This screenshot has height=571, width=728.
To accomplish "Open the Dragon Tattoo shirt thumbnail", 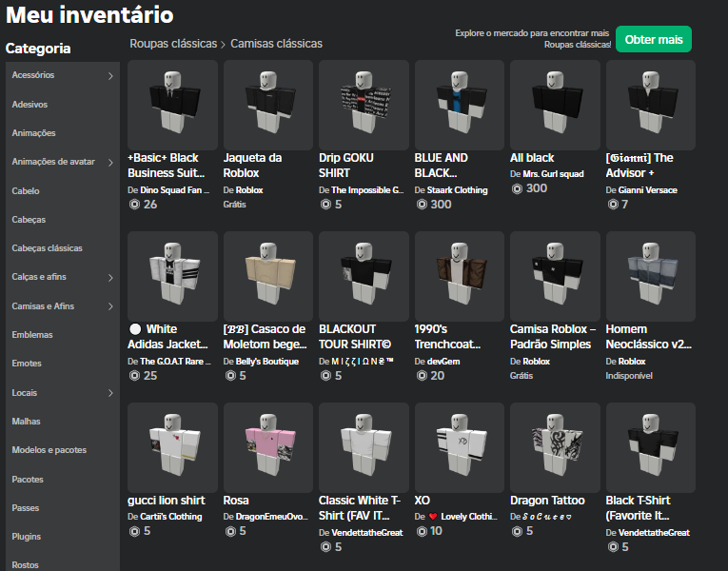I will pos(555,447).
